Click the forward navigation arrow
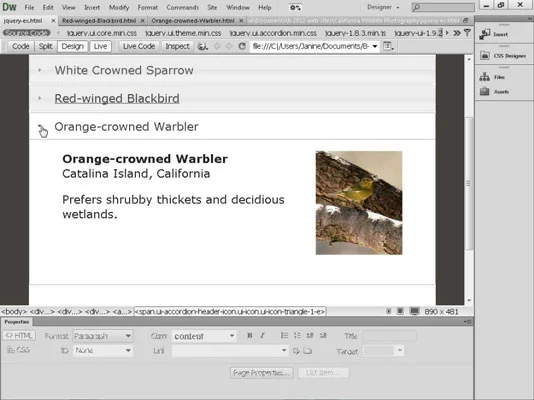This screenshot has width=534, height=400. [x=228, y=46]
